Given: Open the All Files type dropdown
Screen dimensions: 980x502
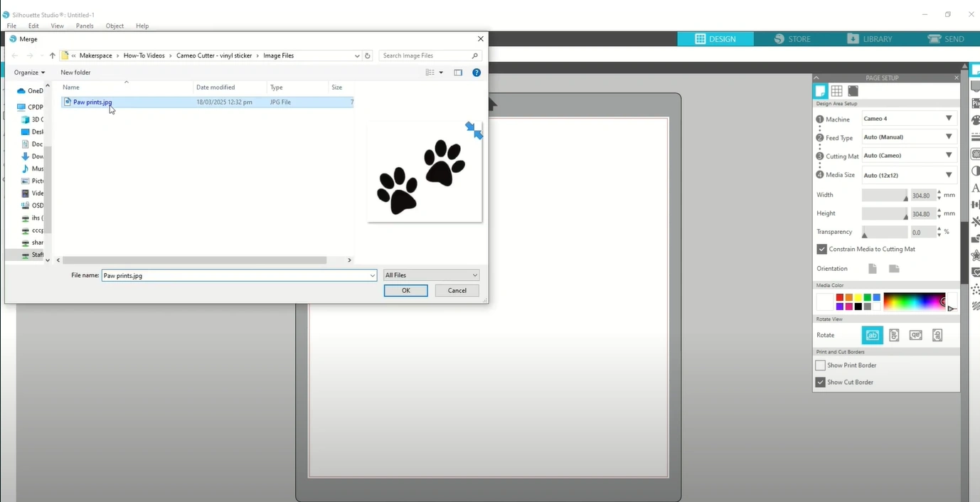Looking at the screenshot, I should 431,275.
